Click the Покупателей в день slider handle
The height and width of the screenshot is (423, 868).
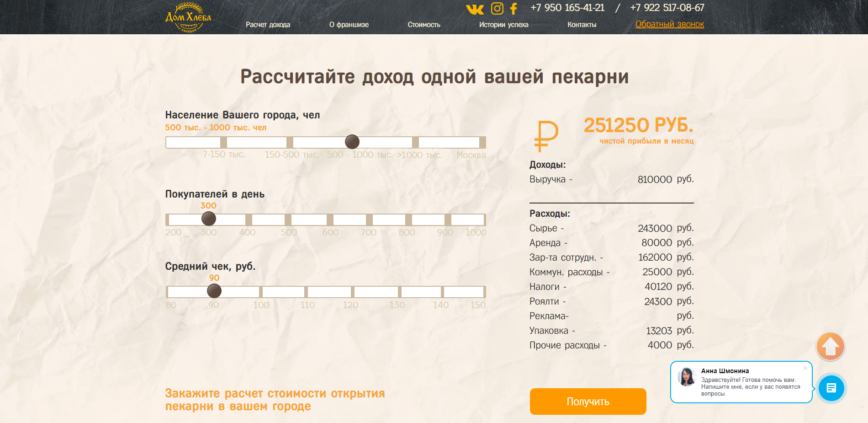coord(209,219)
